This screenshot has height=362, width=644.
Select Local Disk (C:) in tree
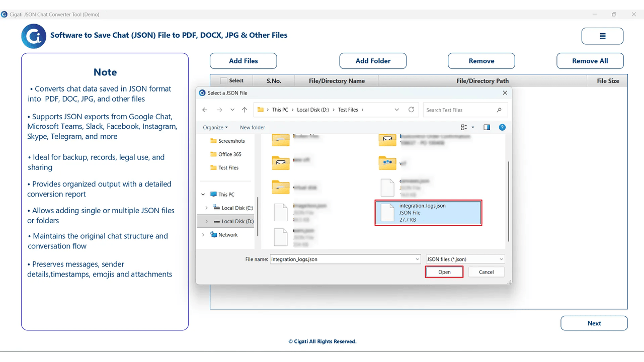point(233,208)
